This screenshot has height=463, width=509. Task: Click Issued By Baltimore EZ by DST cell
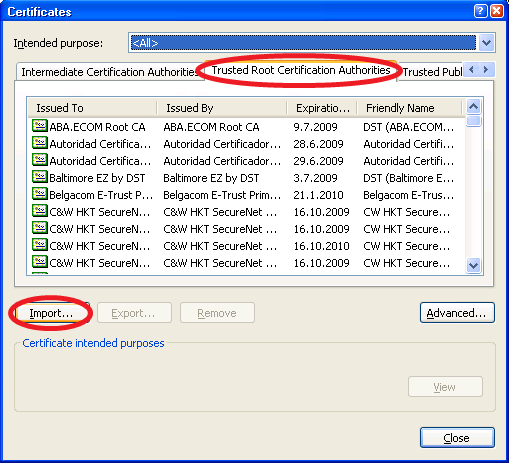point(211,178)
